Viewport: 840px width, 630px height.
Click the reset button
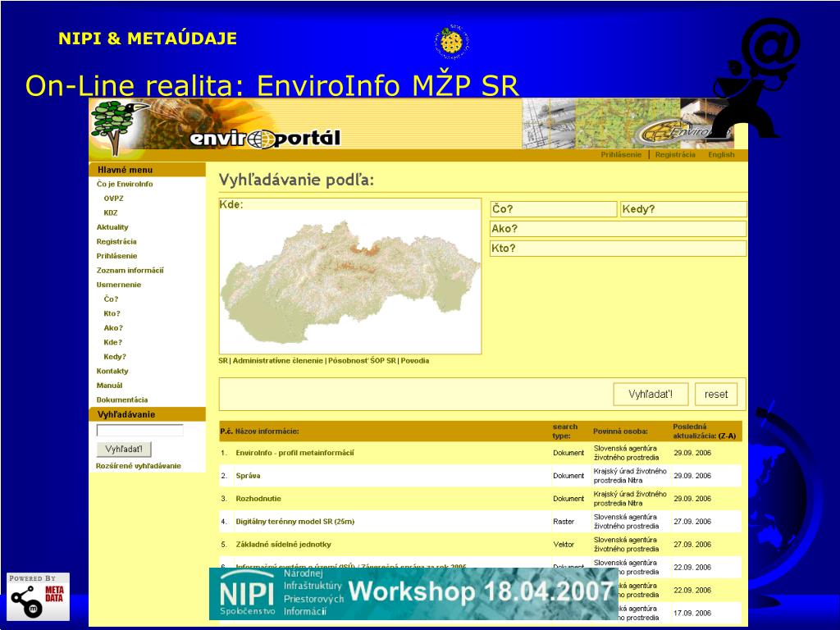coord(716,395)
